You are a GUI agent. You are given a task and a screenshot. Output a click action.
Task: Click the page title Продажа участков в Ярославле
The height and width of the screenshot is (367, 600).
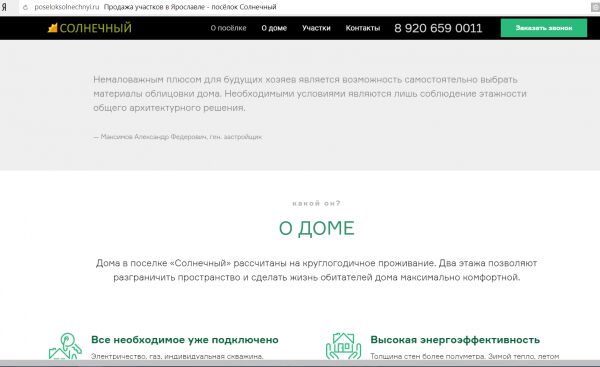[x=190, y=7]
